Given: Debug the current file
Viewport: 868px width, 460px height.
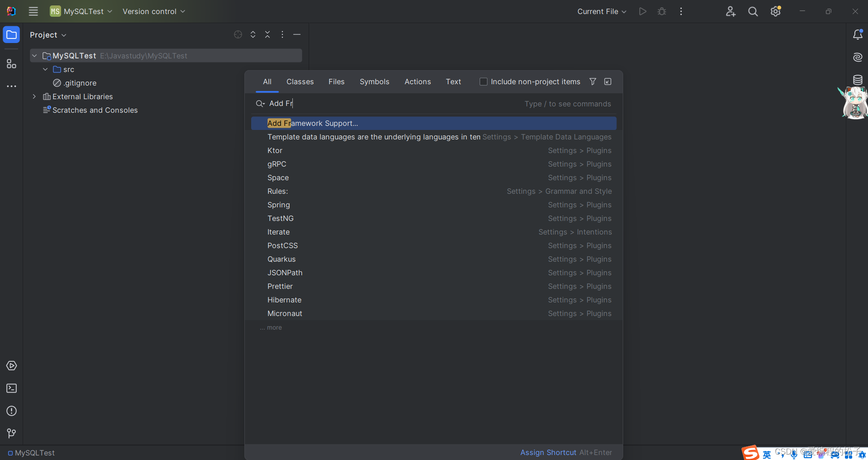Looking at the screenshot, I should (x=662, y=11).
